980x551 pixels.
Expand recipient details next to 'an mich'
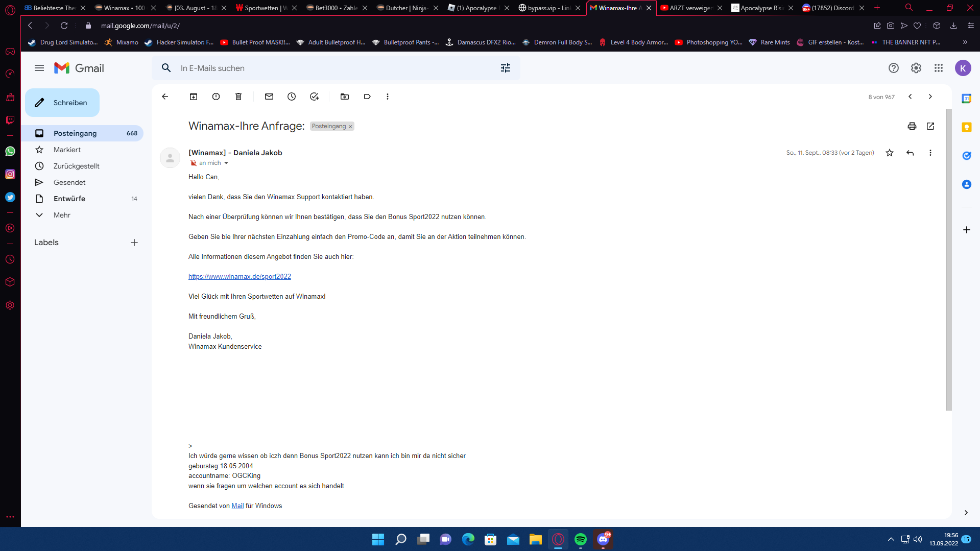point(226,163)
